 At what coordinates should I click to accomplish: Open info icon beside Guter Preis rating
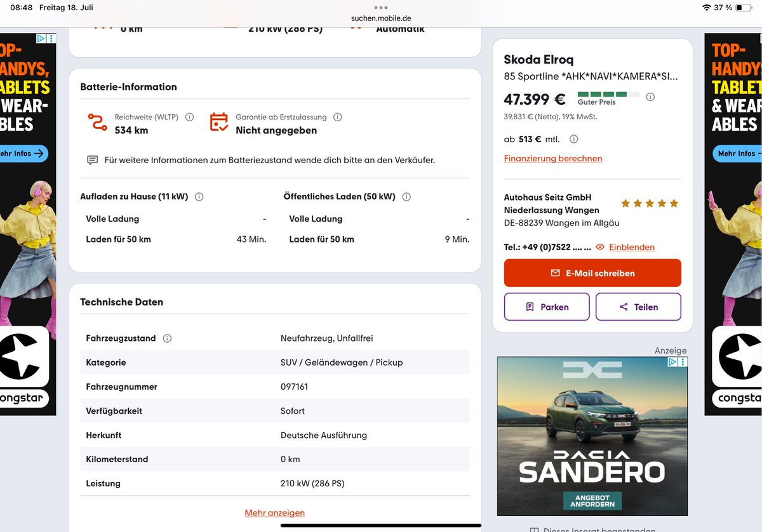point(650,97)
